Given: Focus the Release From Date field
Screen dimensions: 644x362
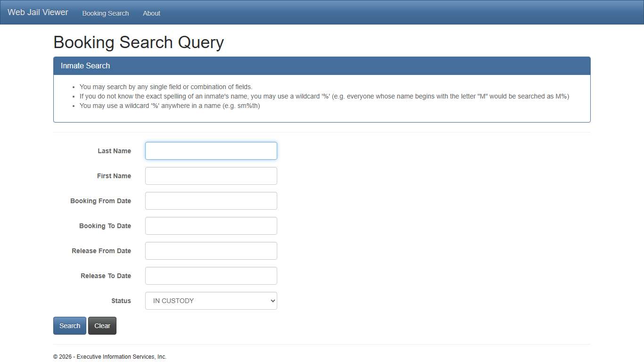Looking at the screenshot, I should [x=211, y=251].
